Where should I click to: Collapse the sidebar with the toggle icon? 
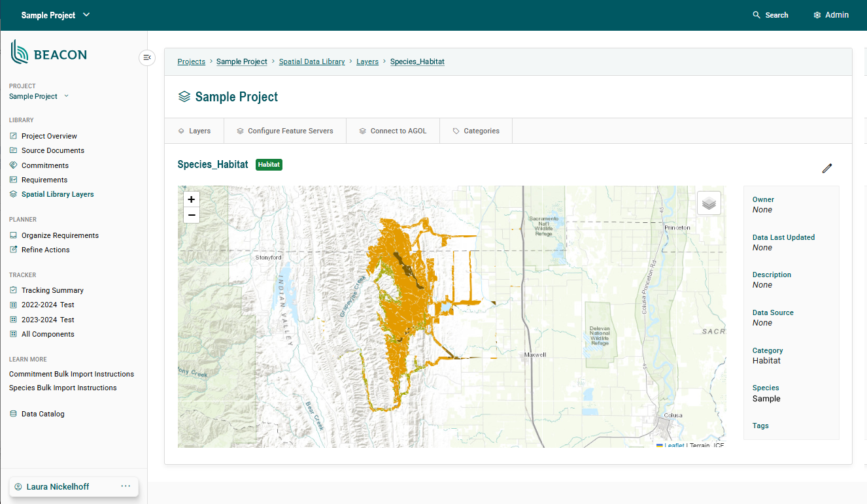click(147, 58)
